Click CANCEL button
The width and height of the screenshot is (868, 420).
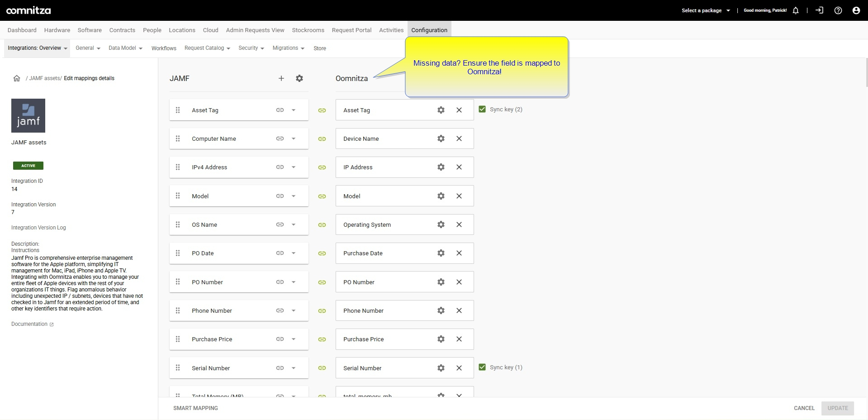804,408
